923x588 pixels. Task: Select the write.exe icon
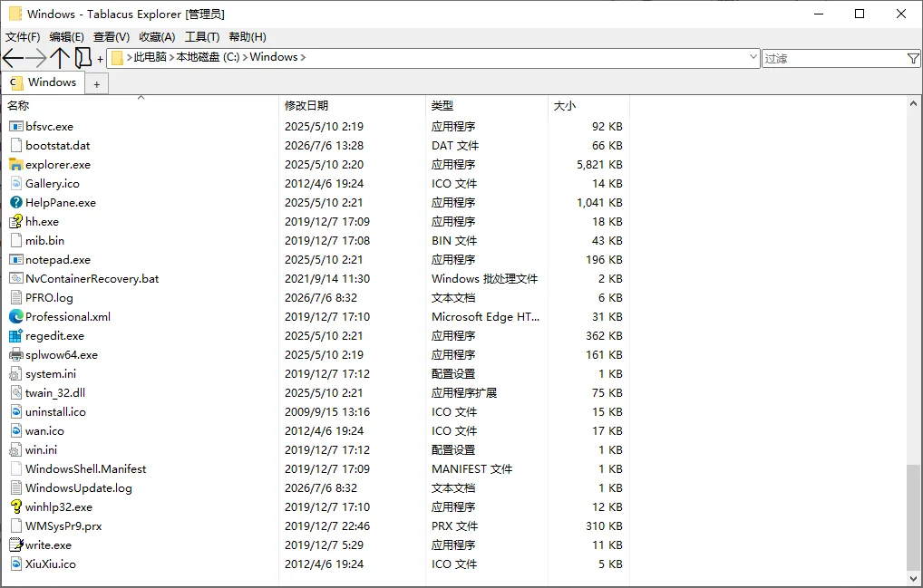point(16,545)
